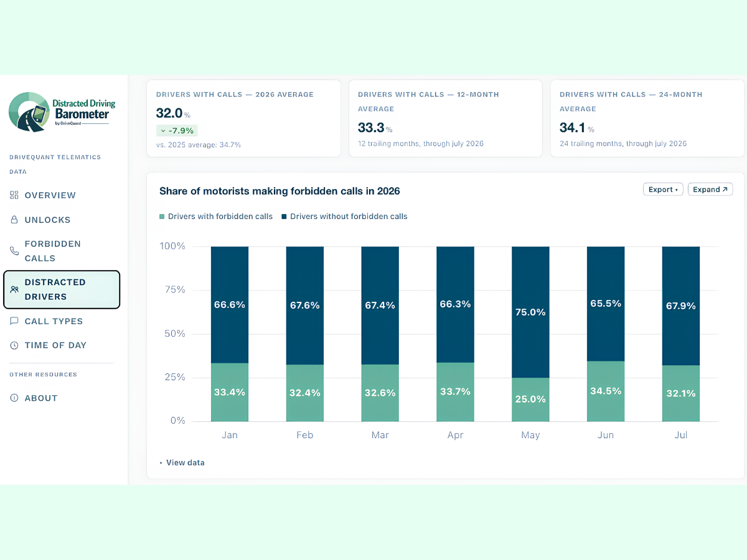
Task: Click the July 32.1% bar segment
Action: (681, 393)
